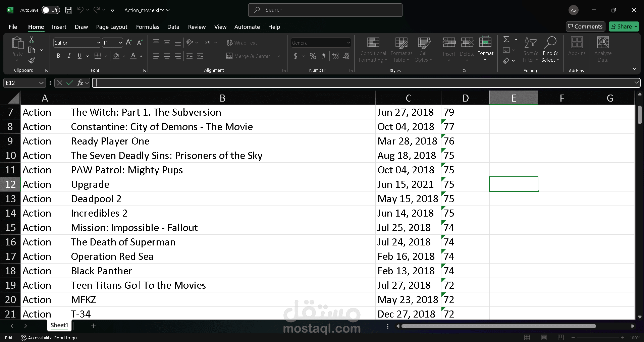
Task: Toggle the AutoSave switch
Action: click(x=51, y=10)
